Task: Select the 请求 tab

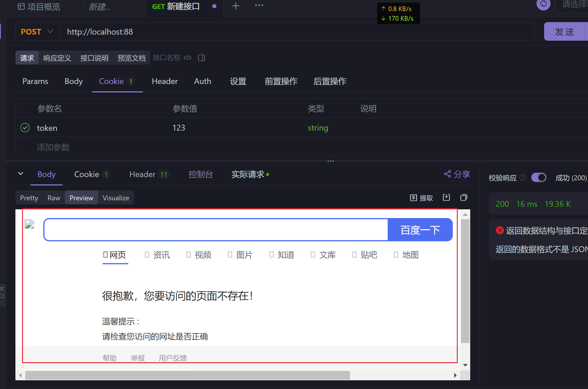Action: click(27, 58)
